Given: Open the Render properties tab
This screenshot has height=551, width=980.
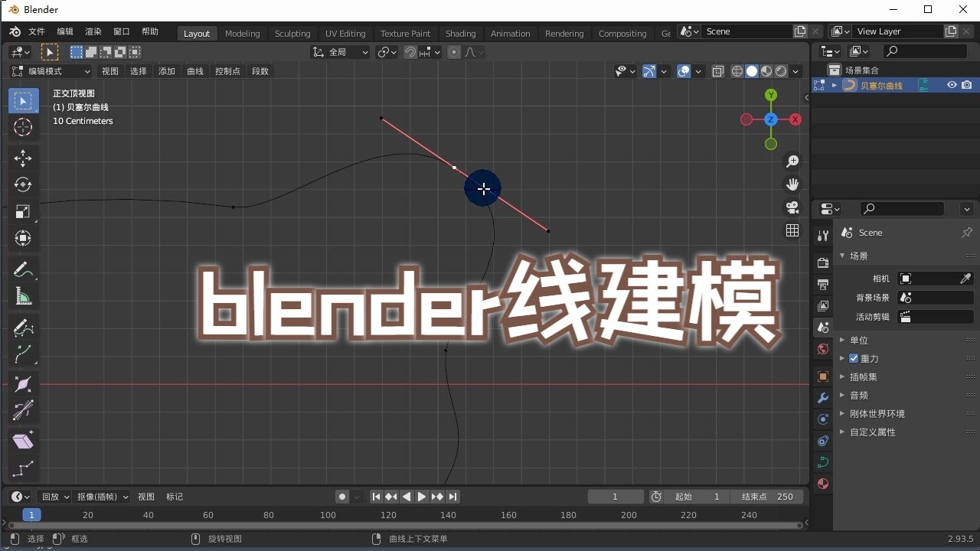Looking at the screenshot, I should [823, 263].
